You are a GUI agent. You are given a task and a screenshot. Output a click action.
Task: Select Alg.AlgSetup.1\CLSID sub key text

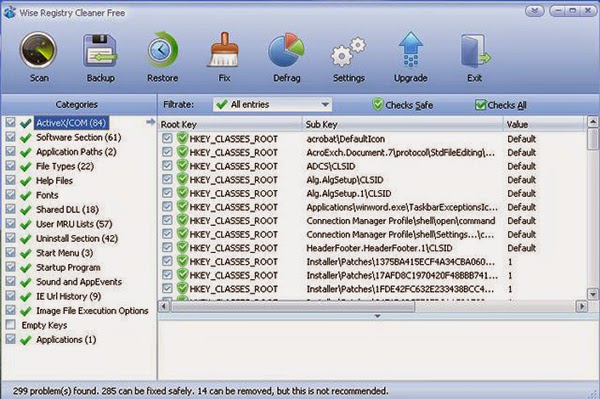click(x=349, y=194)
